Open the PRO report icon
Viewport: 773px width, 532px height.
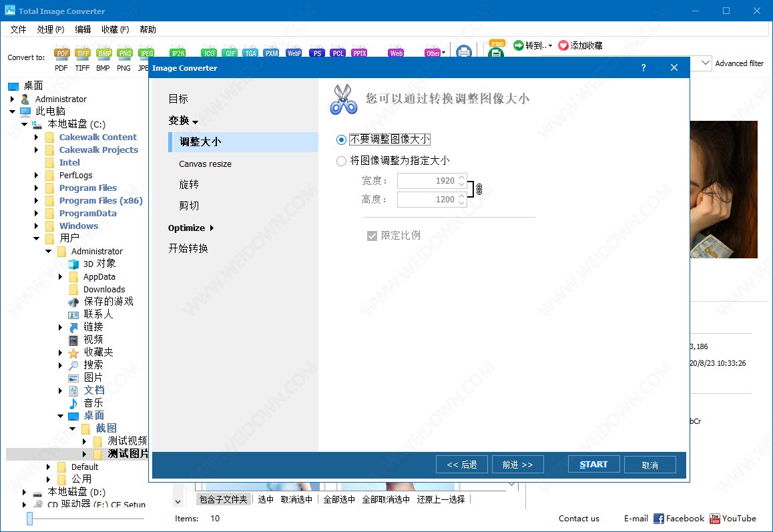tap(497, 48)
